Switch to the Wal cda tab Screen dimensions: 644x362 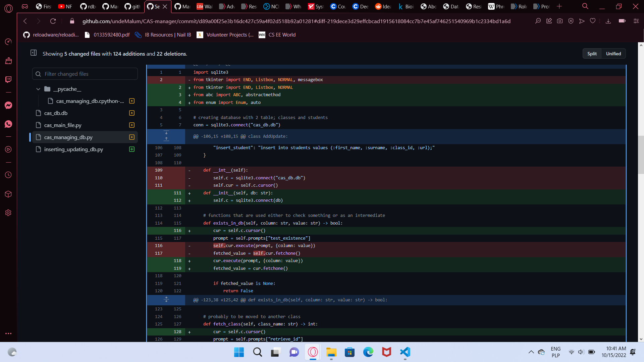(205, 6)
